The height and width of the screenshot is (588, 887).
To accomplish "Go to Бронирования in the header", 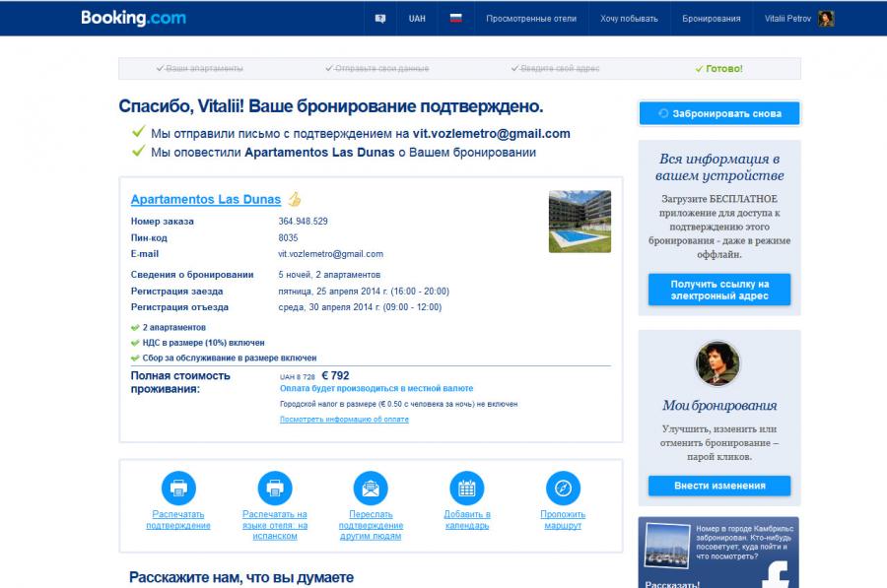I will click(x=711, y=19).
